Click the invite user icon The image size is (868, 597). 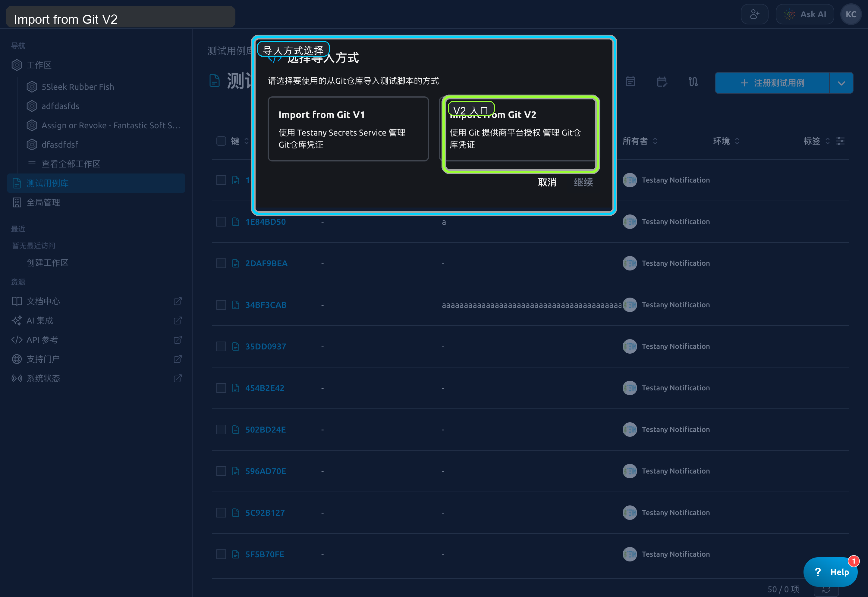[754, 14]
